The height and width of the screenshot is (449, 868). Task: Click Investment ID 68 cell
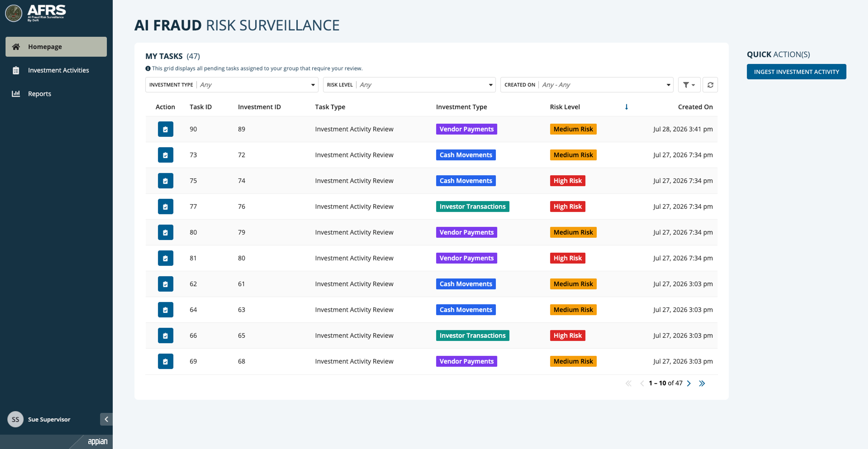[241, 361]
